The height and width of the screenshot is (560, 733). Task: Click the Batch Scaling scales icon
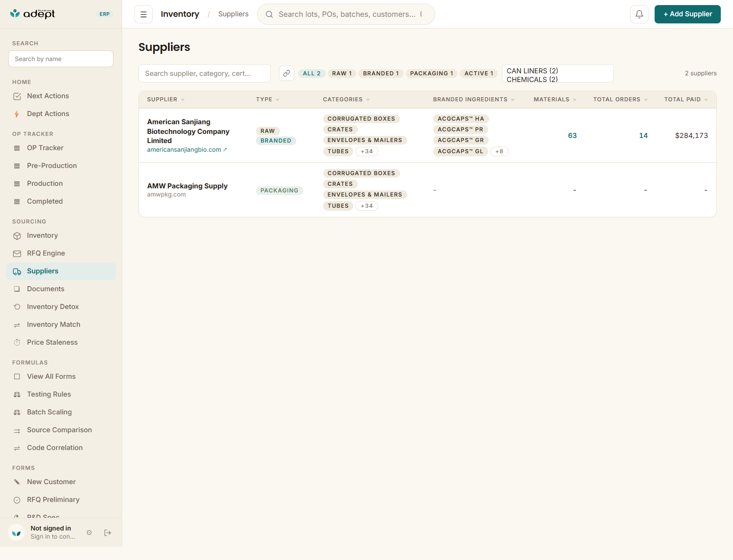pos(17,412)
